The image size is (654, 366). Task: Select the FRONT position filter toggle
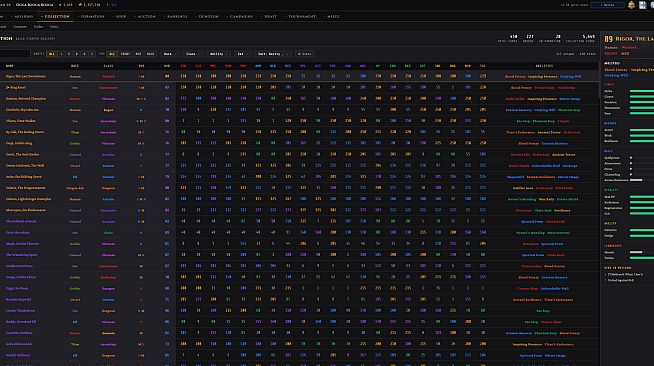125,54
